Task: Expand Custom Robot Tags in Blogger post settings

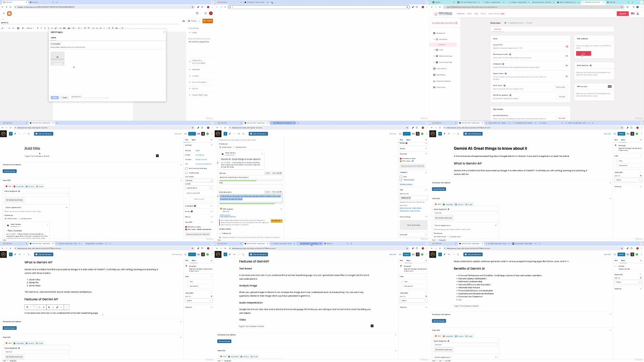Action: click(190, 95)
